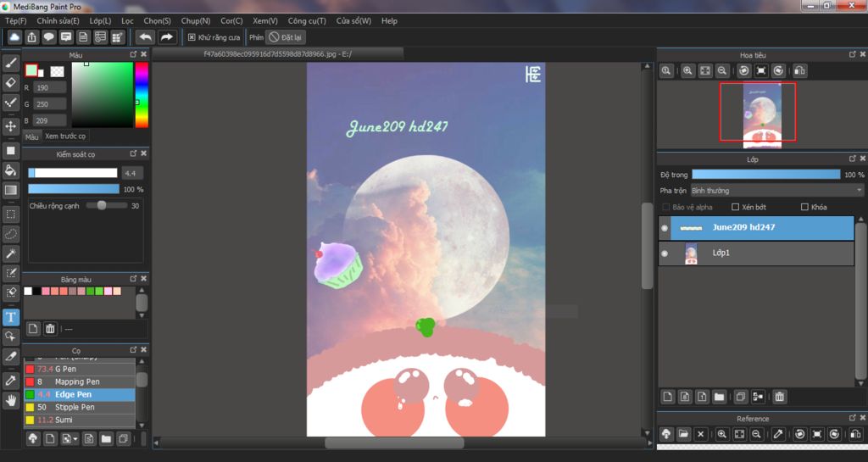Undock the Màu color panel
The height and width of the screenshot is (462, 868).
click(x=133, y=54)
